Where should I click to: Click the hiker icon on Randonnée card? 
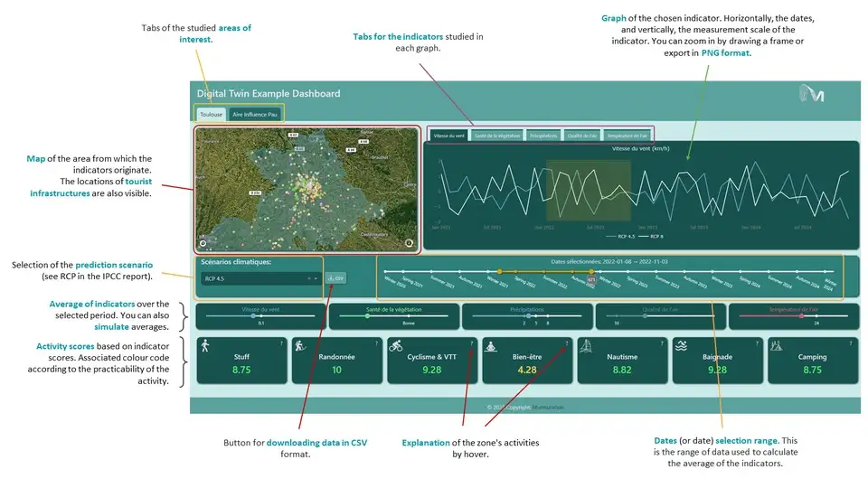click(301, 345)
